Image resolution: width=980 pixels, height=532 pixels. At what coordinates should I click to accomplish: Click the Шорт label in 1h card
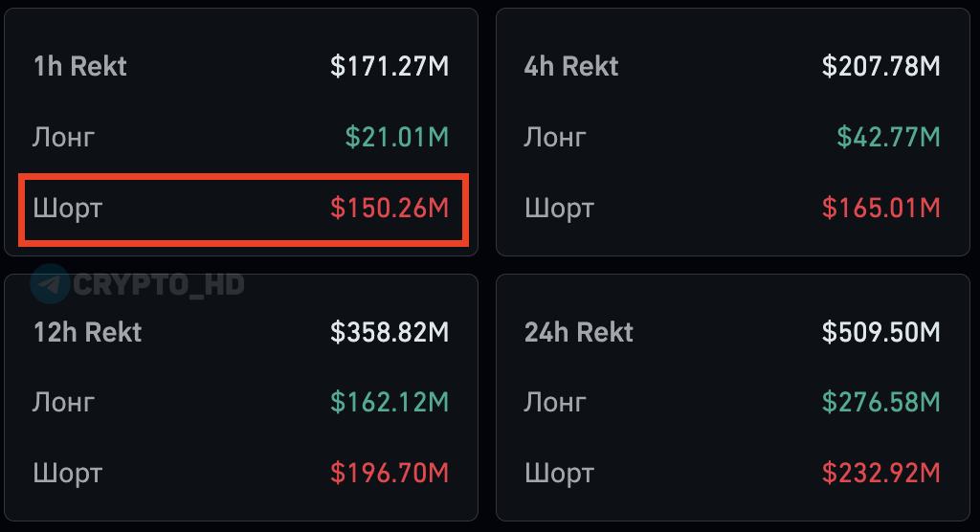67,208
